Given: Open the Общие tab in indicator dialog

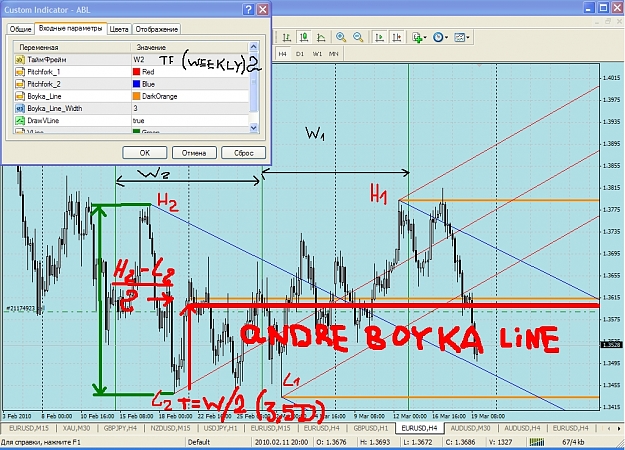Looking at the screenshot, I should pos(20,29).
